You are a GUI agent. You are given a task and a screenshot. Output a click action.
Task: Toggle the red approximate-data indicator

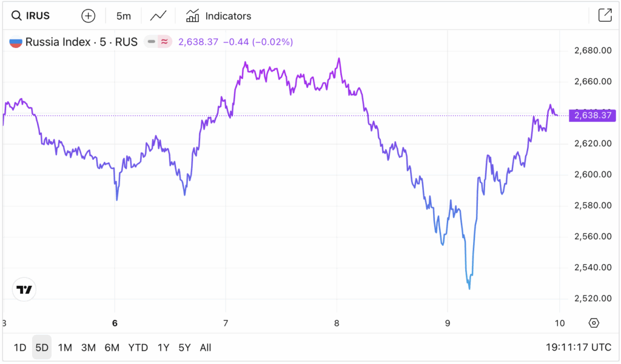(164, 42)
